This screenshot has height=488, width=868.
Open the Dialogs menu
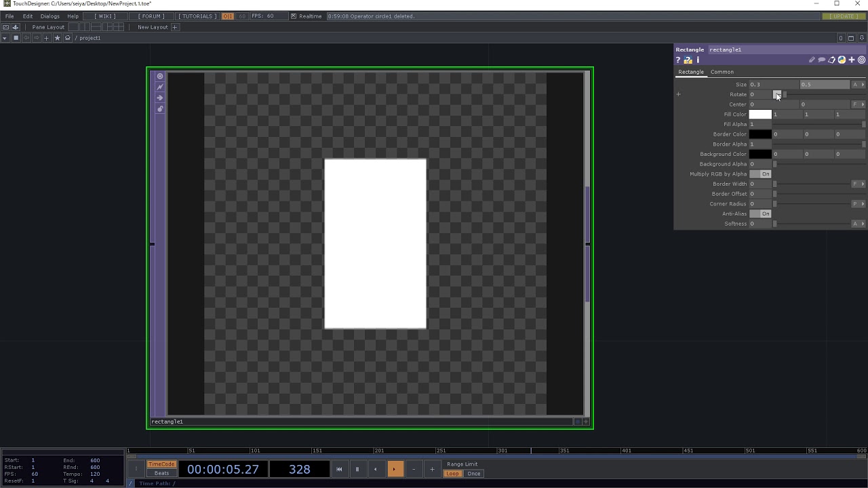[x=50, y=16]
